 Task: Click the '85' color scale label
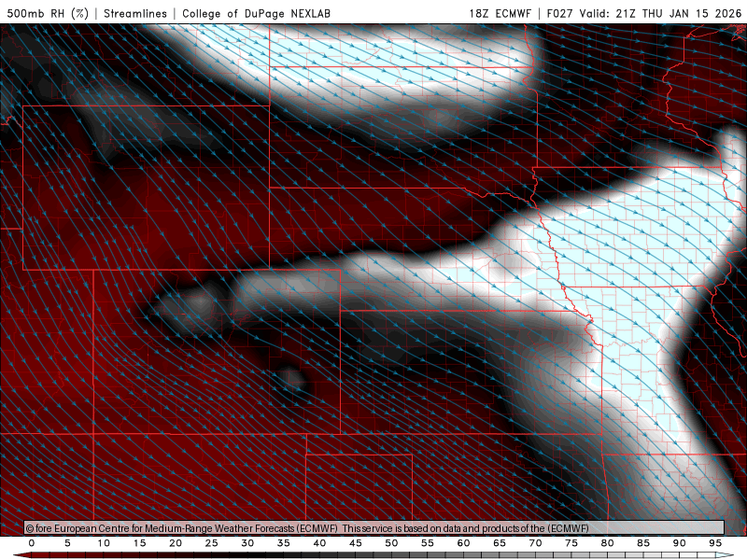pyautogui.click(x=643, y=543)
